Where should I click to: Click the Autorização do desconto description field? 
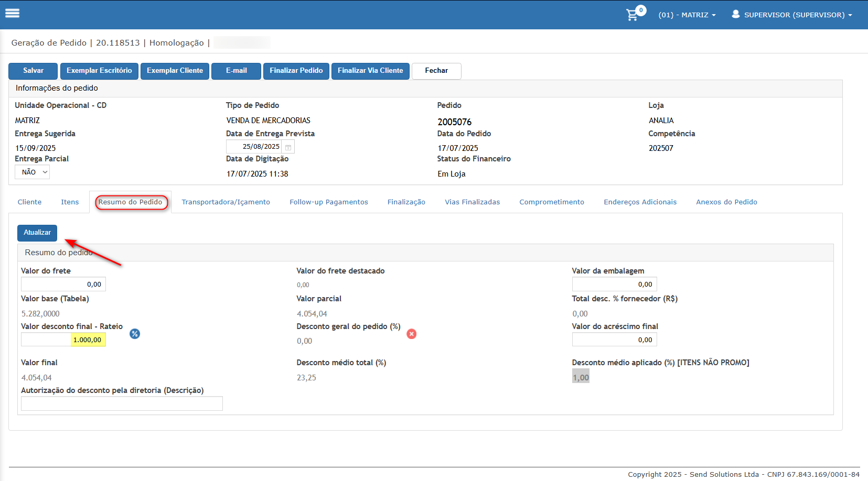(122, 403)
